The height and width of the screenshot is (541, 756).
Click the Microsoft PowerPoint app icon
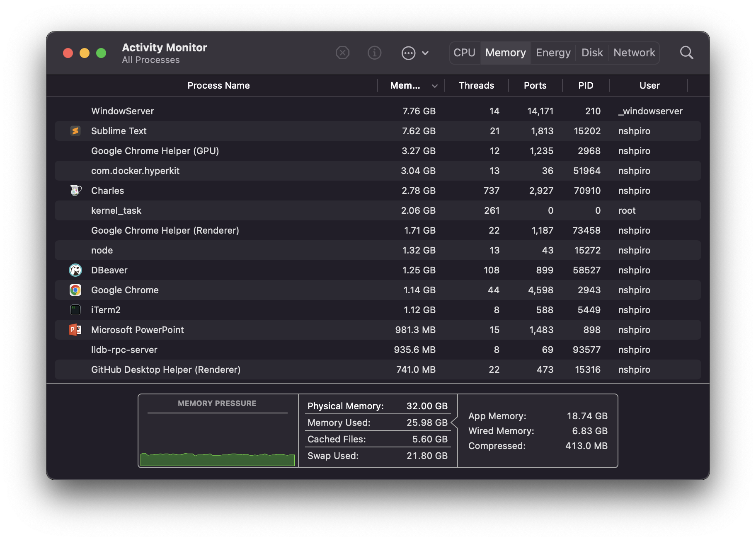click(x=75, y=330)
